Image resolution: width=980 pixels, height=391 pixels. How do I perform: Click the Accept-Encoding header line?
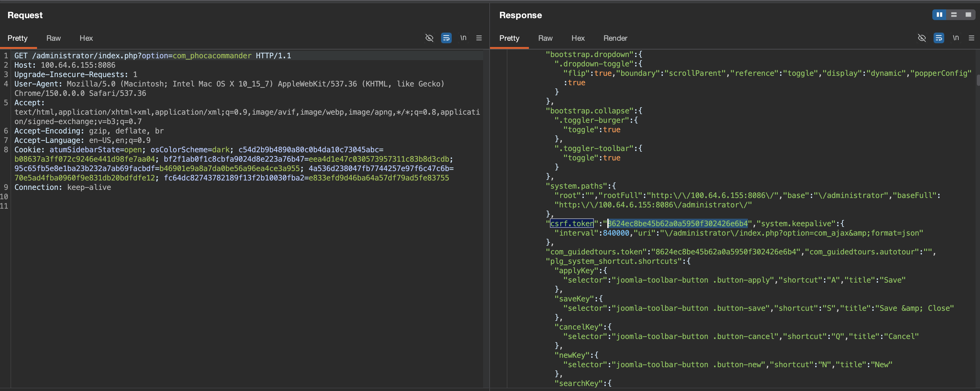(x=89, y=131)
